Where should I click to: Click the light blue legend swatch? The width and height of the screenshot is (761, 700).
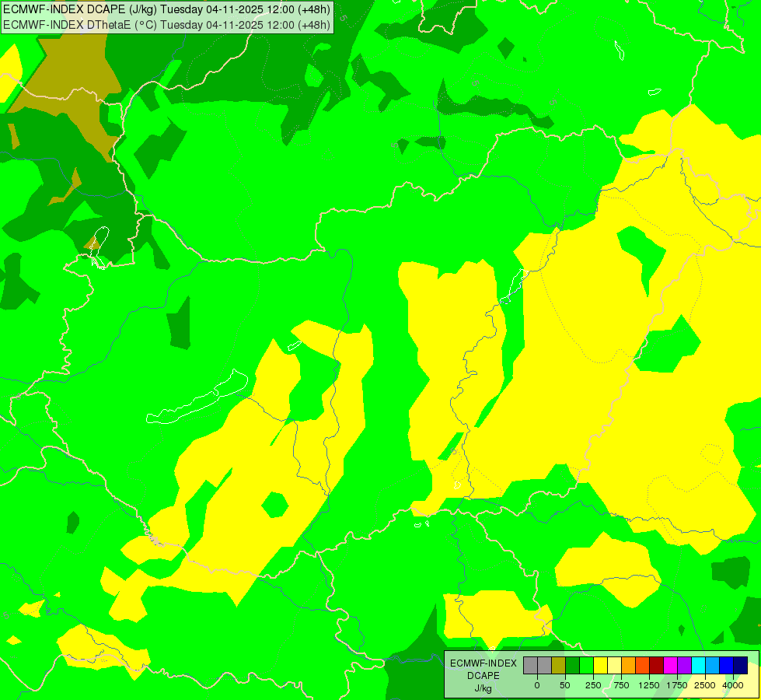click(713, 666)
